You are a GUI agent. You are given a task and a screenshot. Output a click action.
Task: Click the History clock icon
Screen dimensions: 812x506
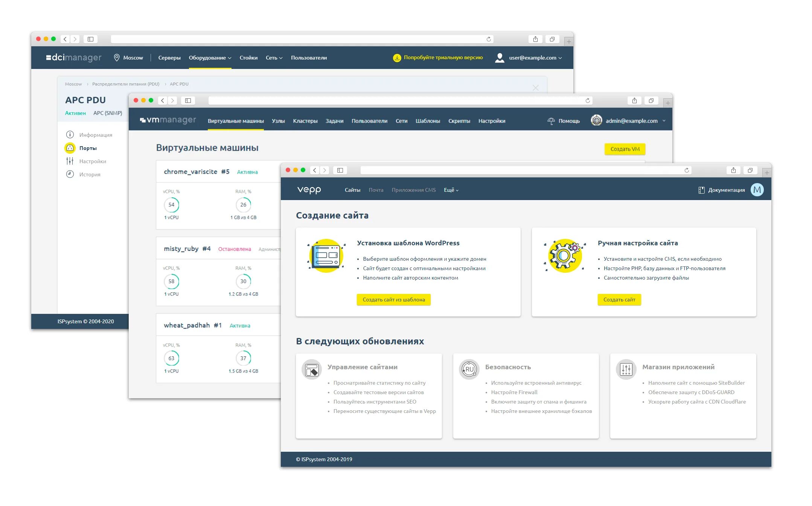coord(70,174)
